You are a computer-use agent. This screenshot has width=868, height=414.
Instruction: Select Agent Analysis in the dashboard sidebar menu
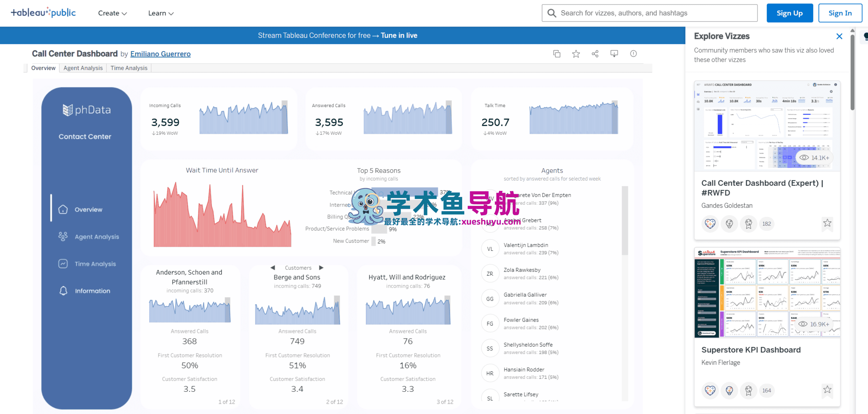(97, 237)
